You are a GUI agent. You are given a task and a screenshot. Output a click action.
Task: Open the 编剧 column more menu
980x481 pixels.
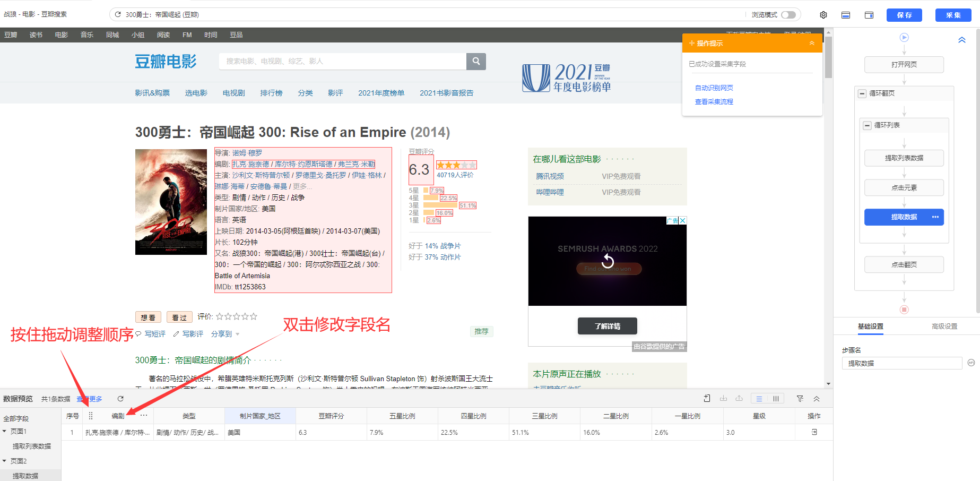tap(144, 416)
